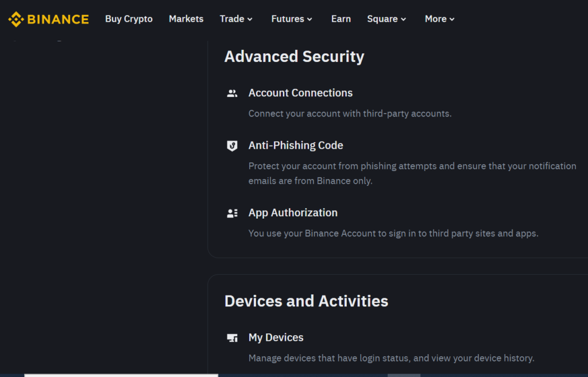The height and width of the screenshot is (377, 588).
Task: Open App Authorization settings
Action: tap(293, 212)
